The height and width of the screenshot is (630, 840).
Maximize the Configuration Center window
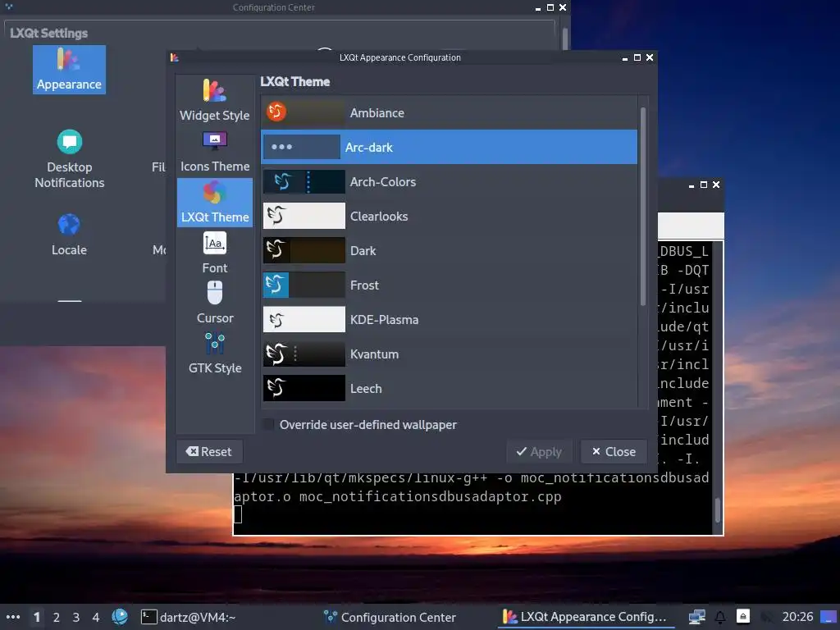(550, 7)
